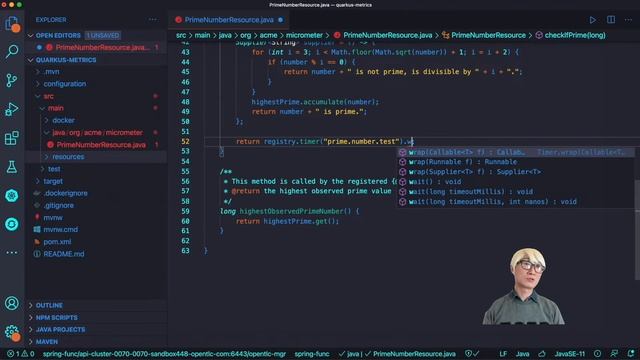Open editor More Actions ellipsis
640x360 pixels.
coord(628,20)
